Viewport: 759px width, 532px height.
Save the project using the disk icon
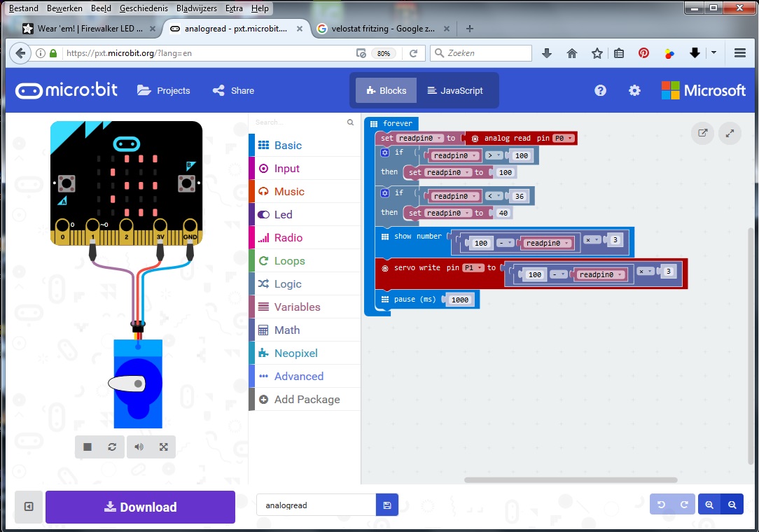click(x=387, y=504)
